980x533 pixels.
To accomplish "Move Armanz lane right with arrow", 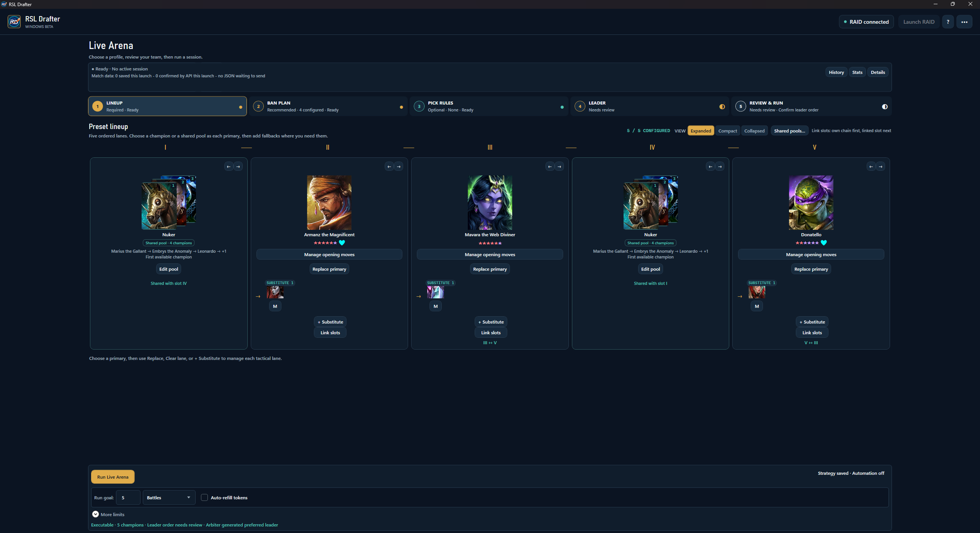I will click(x=399, y=167).
